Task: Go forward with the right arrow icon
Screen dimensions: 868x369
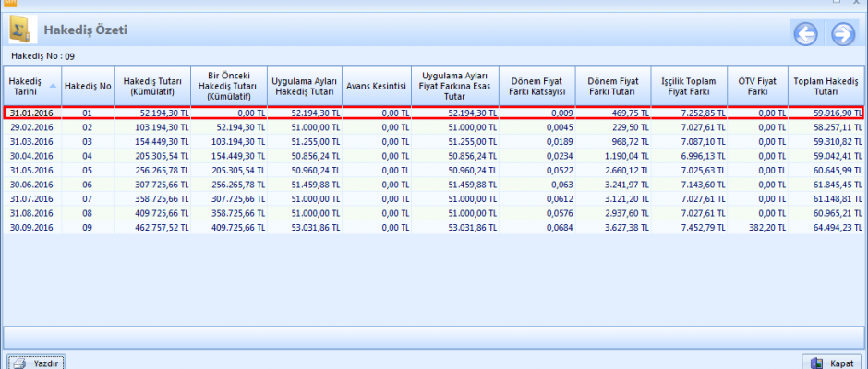Action: click(x=842, y=34)
